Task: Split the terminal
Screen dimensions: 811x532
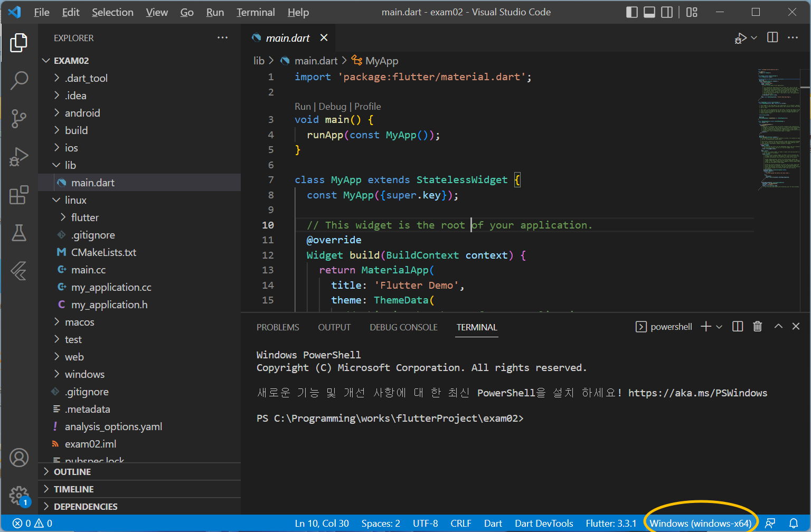Action: [738, 327]
